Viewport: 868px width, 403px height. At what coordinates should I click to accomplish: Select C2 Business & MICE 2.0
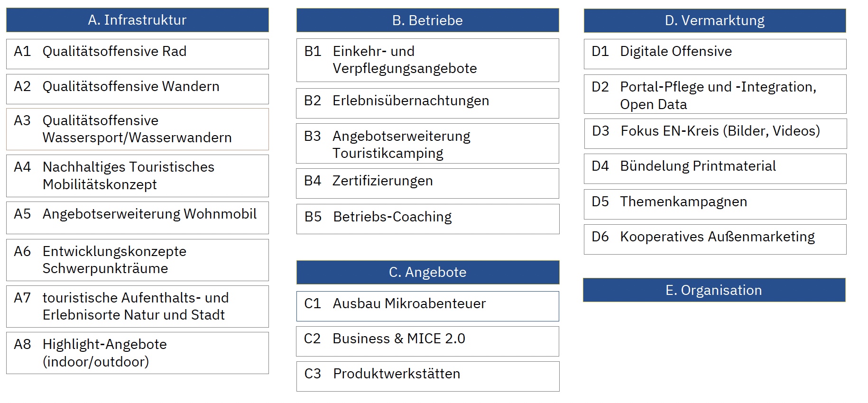pos(428,341)
